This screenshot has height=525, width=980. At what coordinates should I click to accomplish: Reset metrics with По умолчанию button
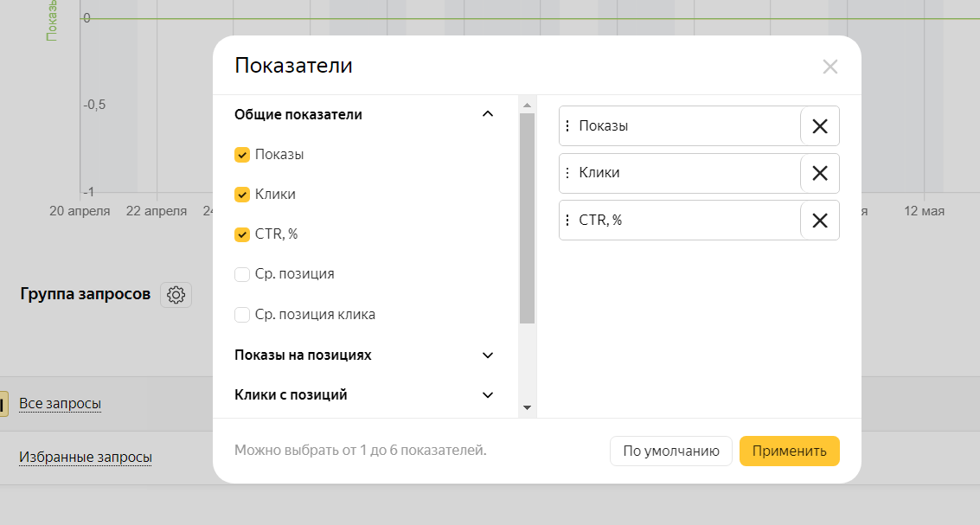coord(670,451)
